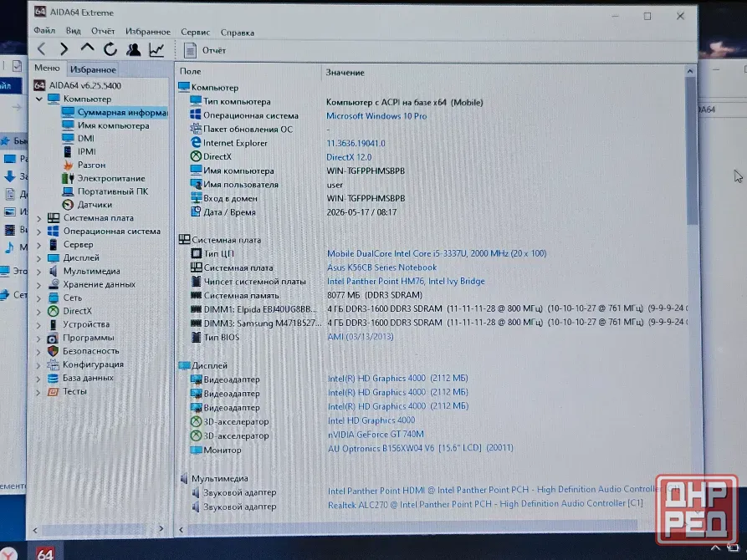
Task: Click the Монитор icon in the report
Action: tap(196, 450)
